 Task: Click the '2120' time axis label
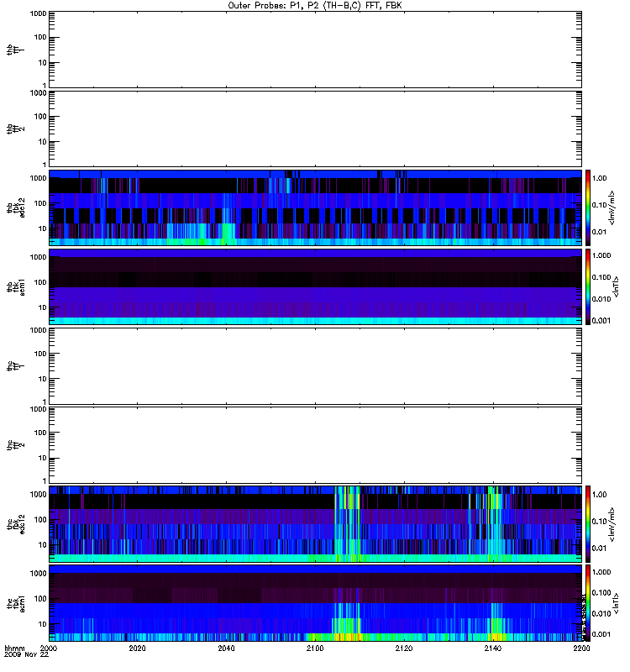(404, 648)
